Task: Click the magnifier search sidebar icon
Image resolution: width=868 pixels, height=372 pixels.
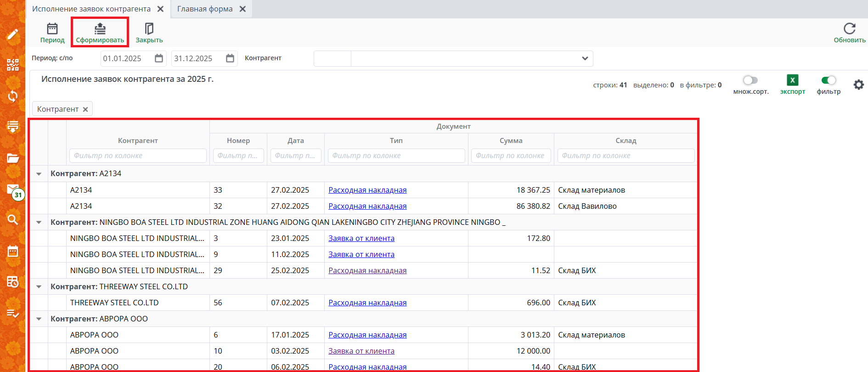Action: click(13, 219)
